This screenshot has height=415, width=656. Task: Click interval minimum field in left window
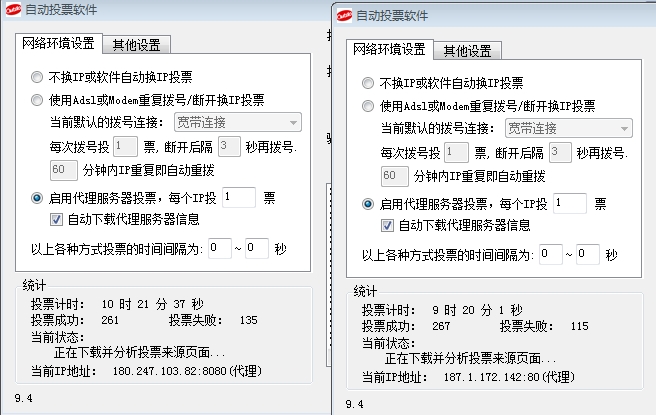[x=220, y=248]
